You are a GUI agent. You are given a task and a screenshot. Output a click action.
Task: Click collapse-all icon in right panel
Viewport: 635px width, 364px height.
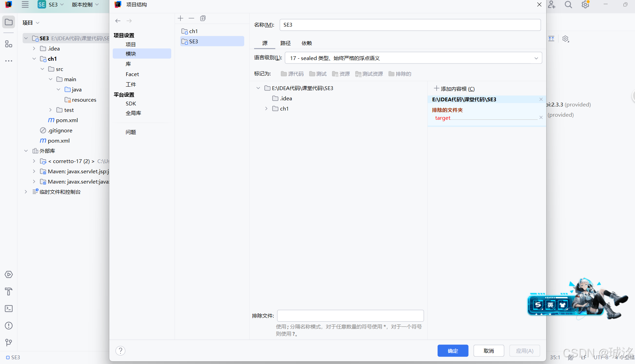point(551,39)
